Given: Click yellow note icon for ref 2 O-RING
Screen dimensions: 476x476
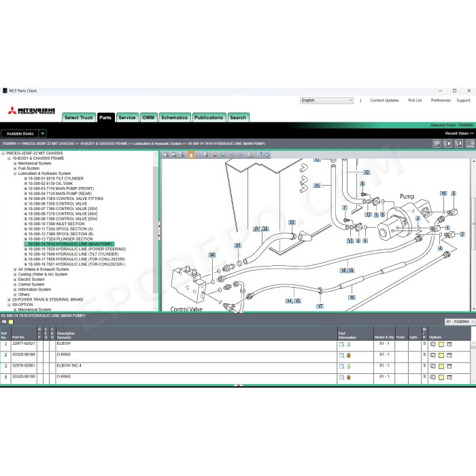Looking at the screenshot, I should pyautogui.click(x=441, y=355).
